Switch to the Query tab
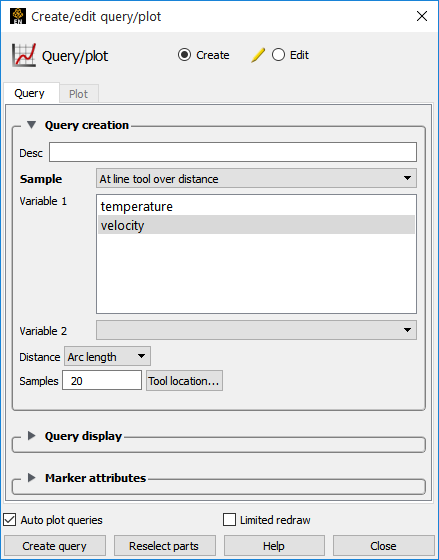This screenshot has height=560, width=439. point(29,93)
